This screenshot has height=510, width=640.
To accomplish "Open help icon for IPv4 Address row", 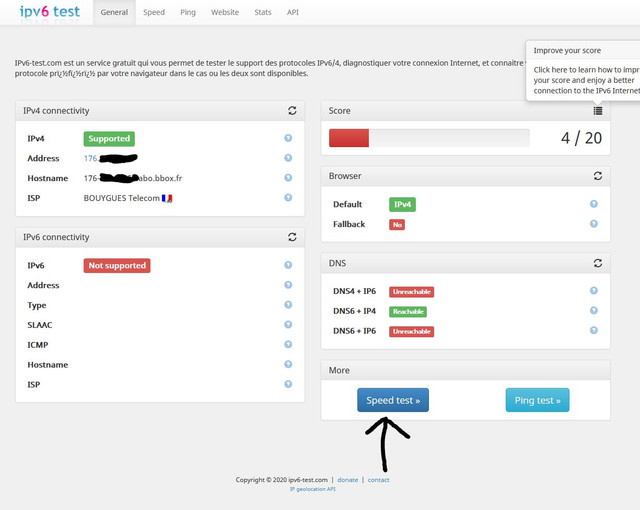I will pos(288,158).
